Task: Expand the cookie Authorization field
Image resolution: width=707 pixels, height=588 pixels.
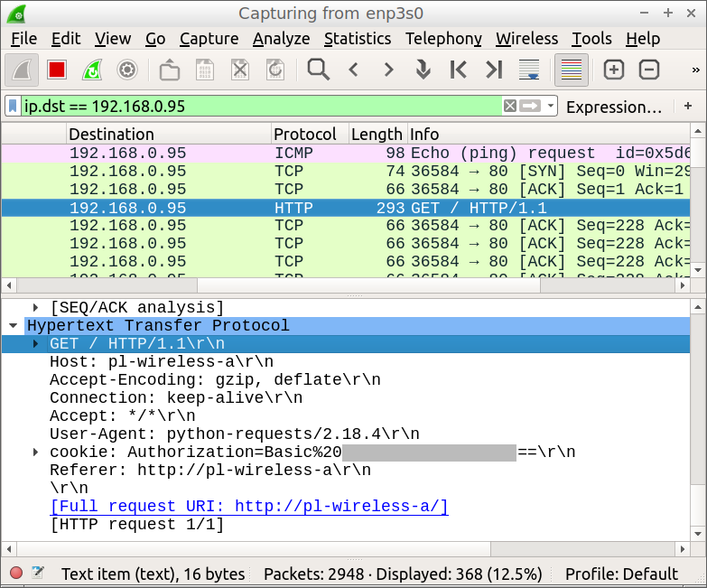Action: tap(36, 452)
